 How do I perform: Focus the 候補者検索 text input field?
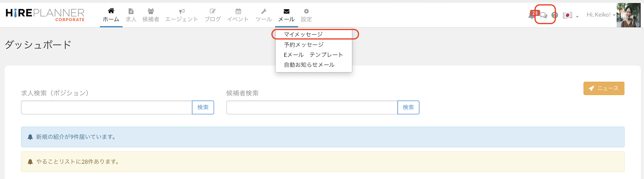pyautogui.click(x=312, y=108)
